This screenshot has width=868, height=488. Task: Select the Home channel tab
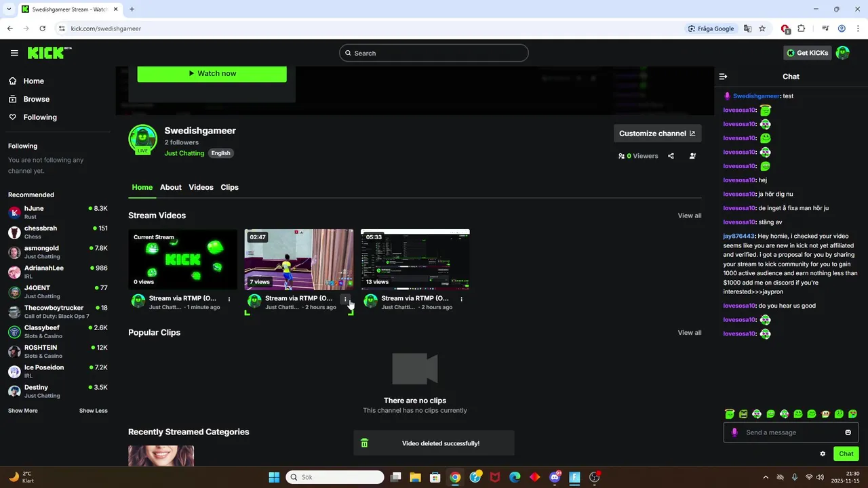coord(142,187)
